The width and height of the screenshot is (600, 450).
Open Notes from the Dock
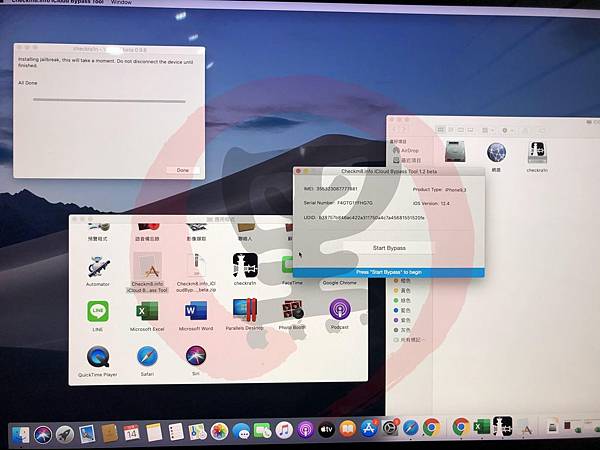click(x=154, y=432)
